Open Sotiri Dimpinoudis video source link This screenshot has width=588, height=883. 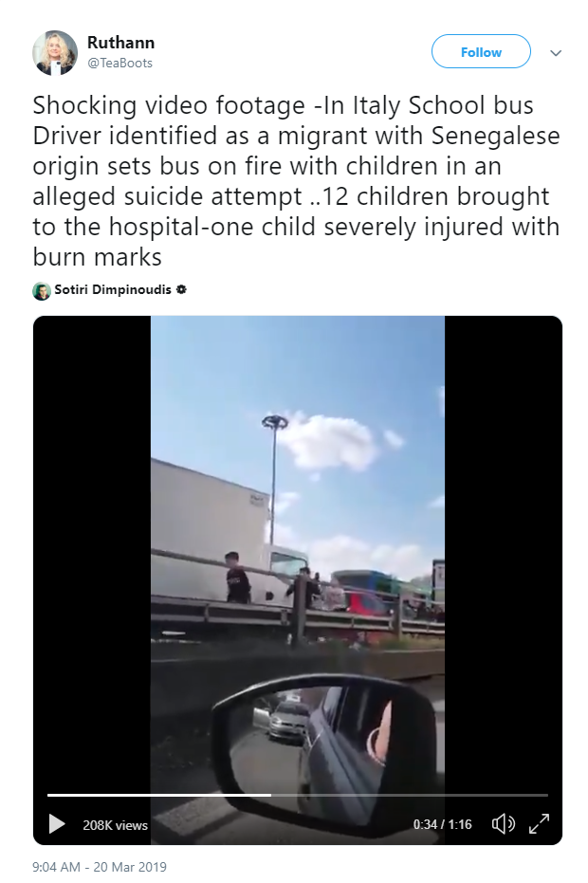click(x=113, y=289)
